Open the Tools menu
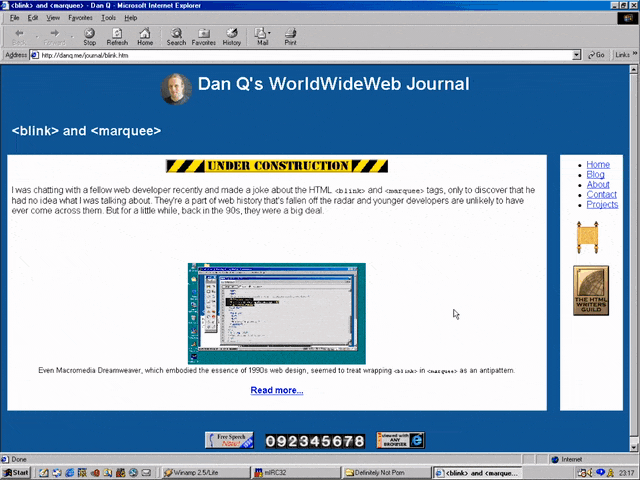640x480 pixels. (108, 18)
